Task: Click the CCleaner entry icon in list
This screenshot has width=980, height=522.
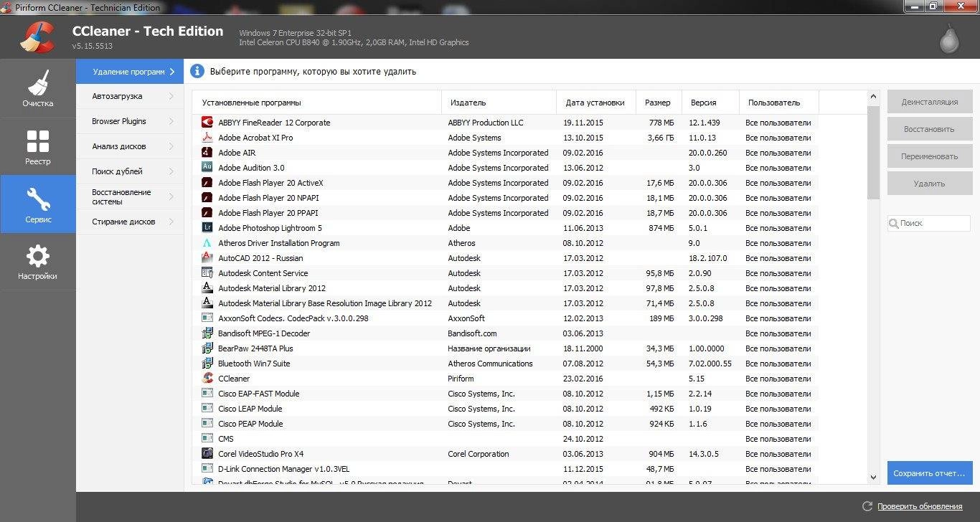Action: (x=207, y=378)
